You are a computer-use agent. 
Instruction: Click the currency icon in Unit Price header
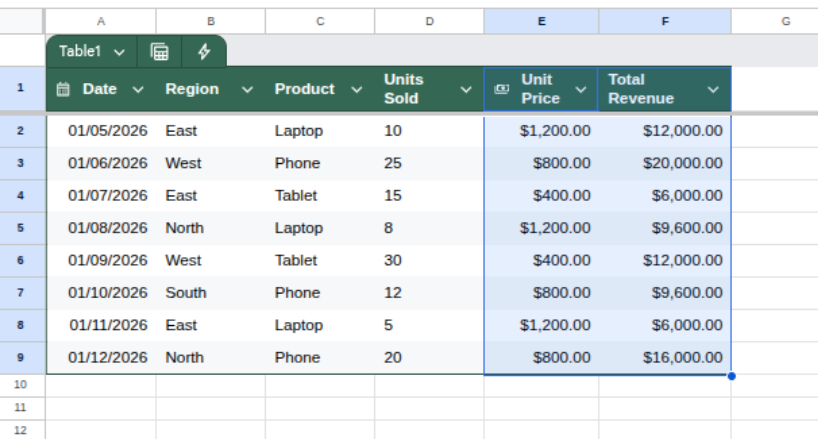(501, 89)
